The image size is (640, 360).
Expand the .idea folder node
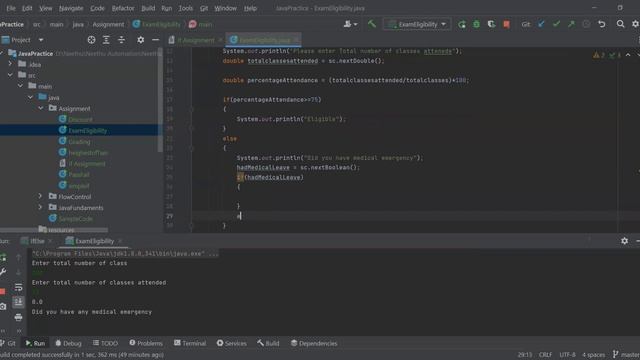pyautogui.click(x=11, y=64)
